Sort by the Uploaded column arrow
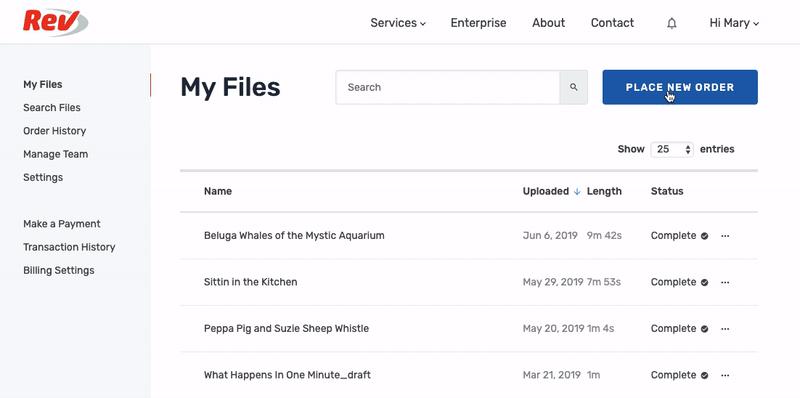 577,191
